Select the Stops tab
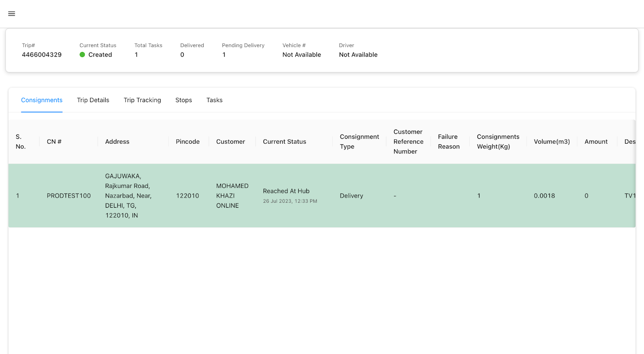 (x=184, y=100)
